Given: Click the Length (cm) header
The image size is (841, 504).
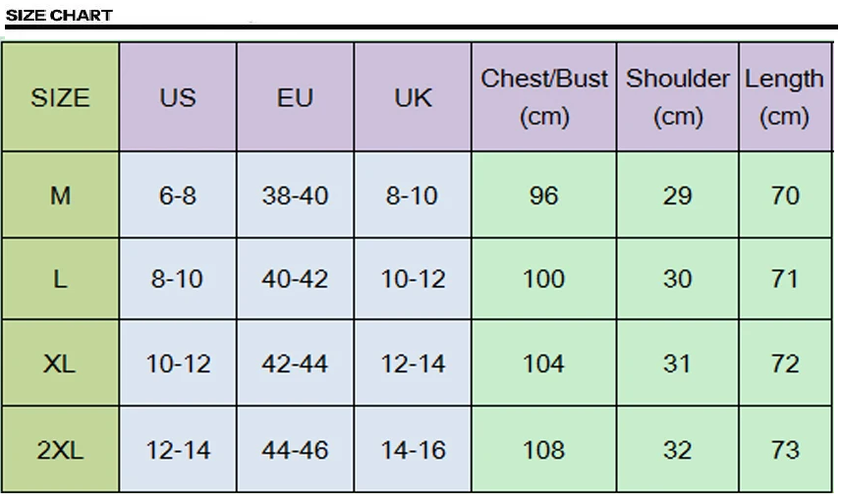Looking at the screenshot, I should pyautogui.click(x=784, y=97).
